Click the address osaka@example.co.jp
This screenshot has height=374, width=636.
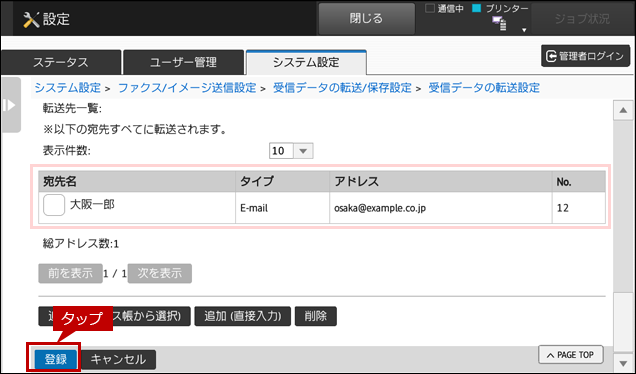pyautogui.click(x=380, y=208)
